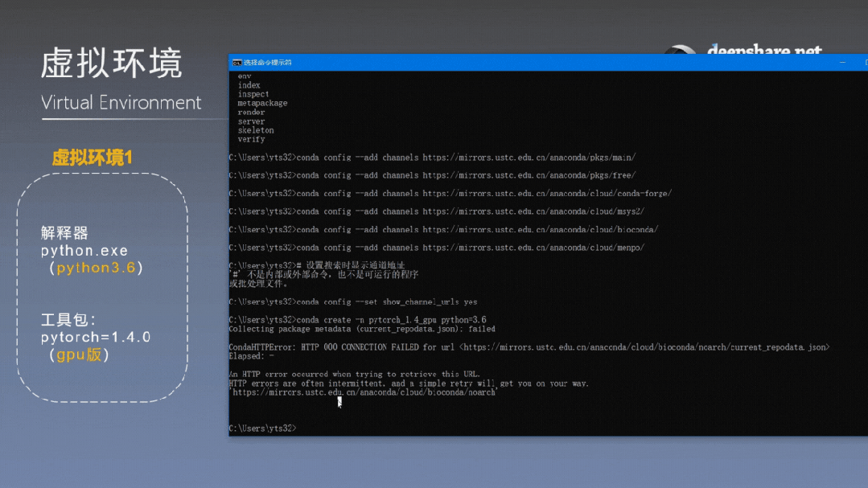This screenshot has width=868, height=488.
Task: Select the 'env' line in the terminal
Action: pos(245,76)
